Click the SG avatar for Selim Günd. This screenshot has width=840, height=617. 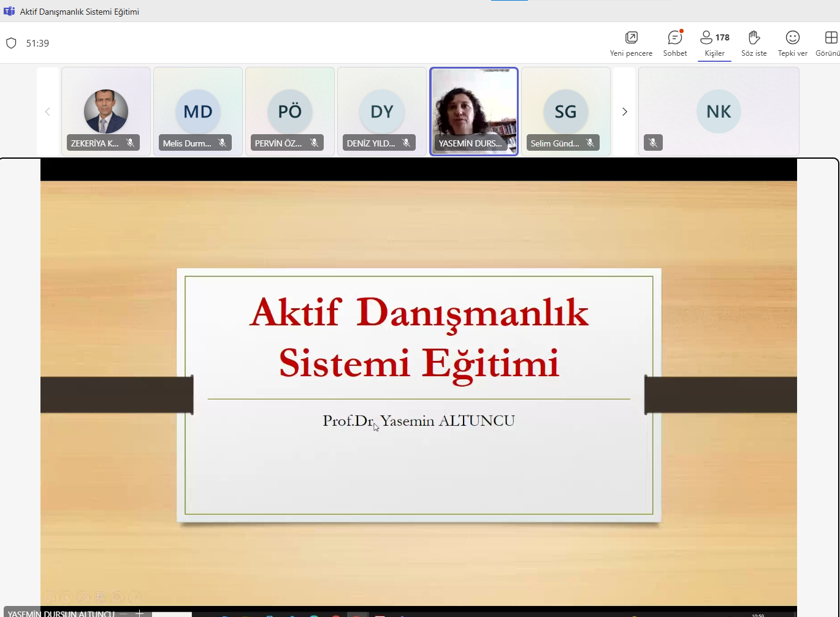click(x=565, y=112)
